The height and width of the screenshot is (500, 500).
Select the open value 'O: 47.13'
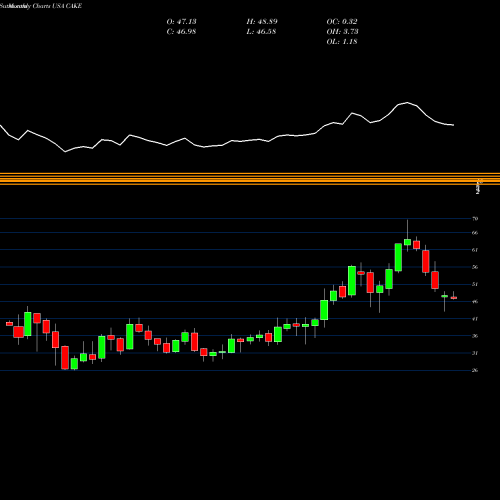181,22
